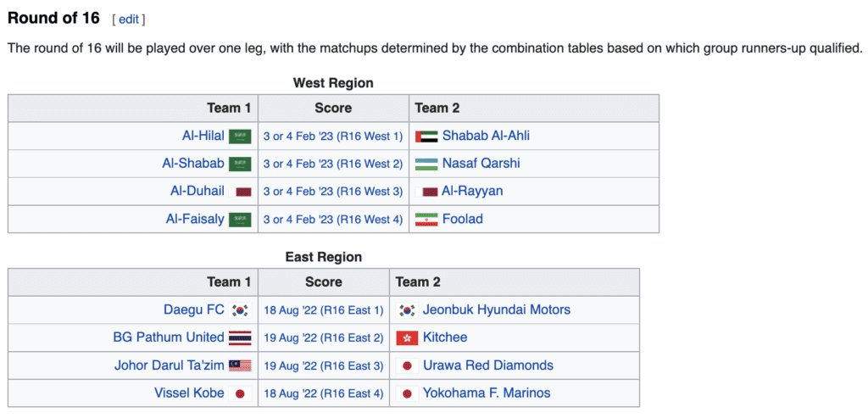The width and height of the screenshot is (868, 418).
Task: Open the Jeonbuk Hyundai Motors link
Action: pyautogui.click(x=497, y=309)
